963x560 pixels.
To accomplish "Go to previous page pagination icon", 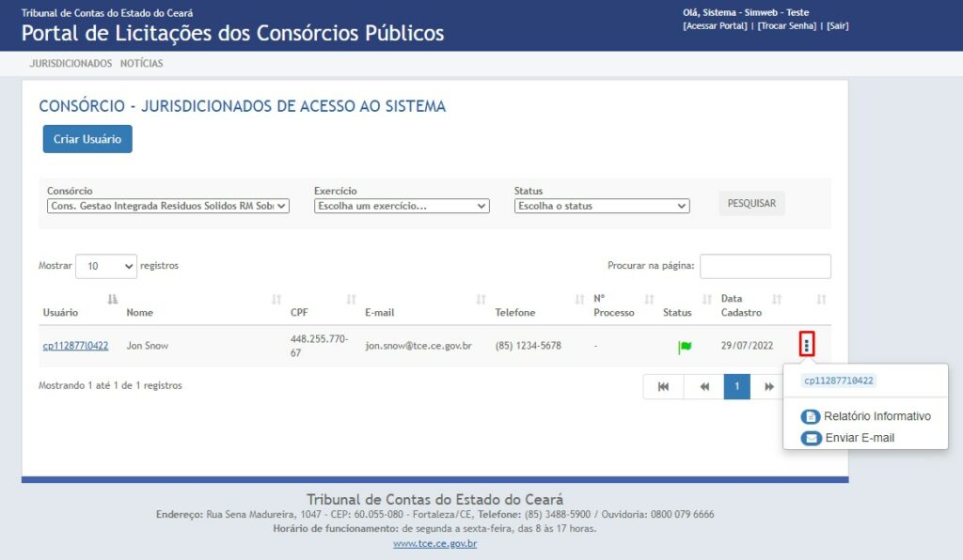I will [703, 386].
